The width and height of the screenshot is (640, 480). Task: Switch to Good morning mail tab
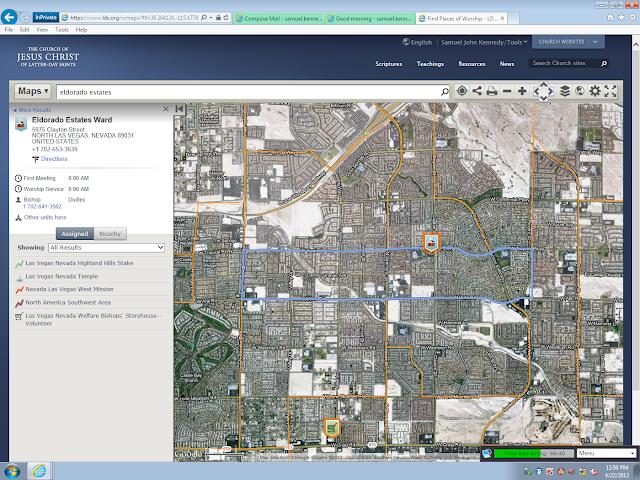tap(370, 18)
